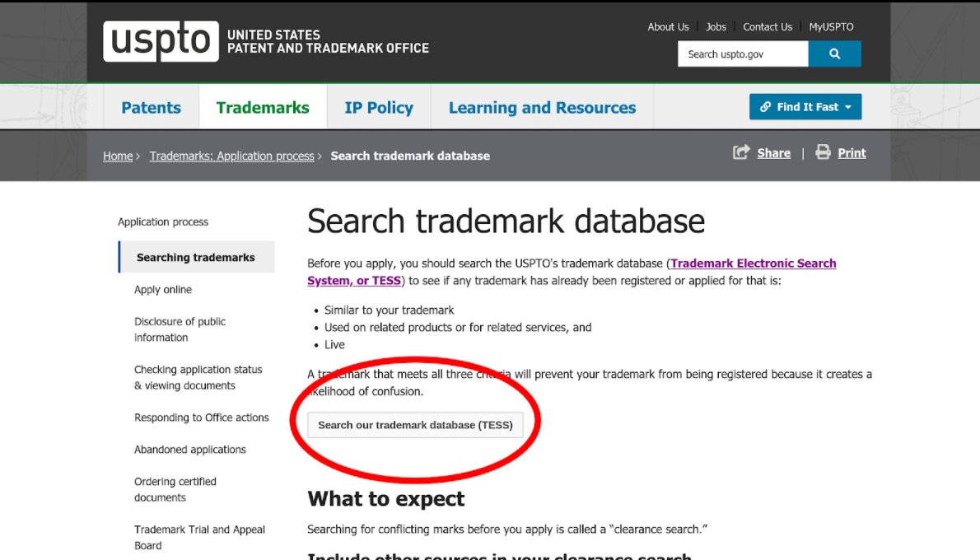
Task: Click the USPTO logo
Action: pyautogui.click(x=160, y=42)
